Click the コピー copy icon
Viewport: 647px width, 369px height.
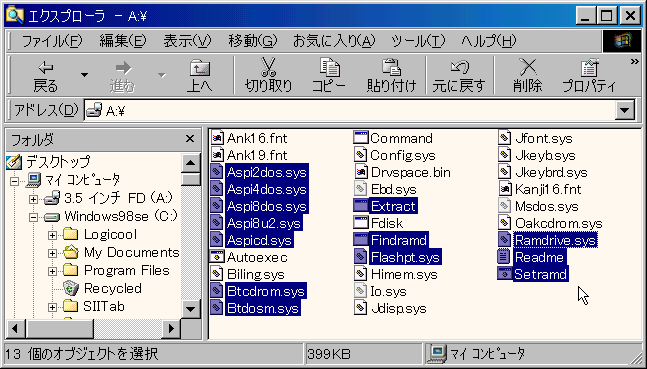click(330, 67)
